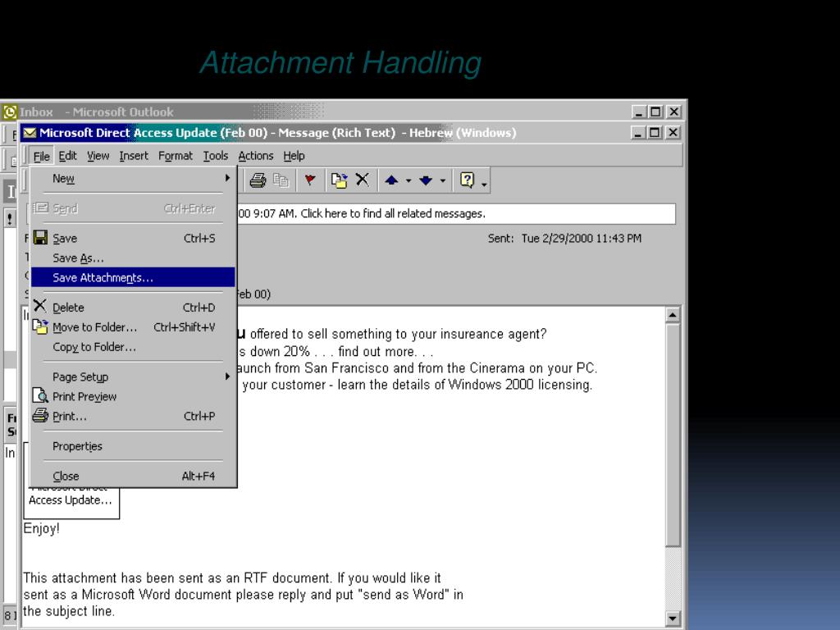This screenshot has height=630, width=840.
Task: Expand the New submenu
Action: click(133, 178)
